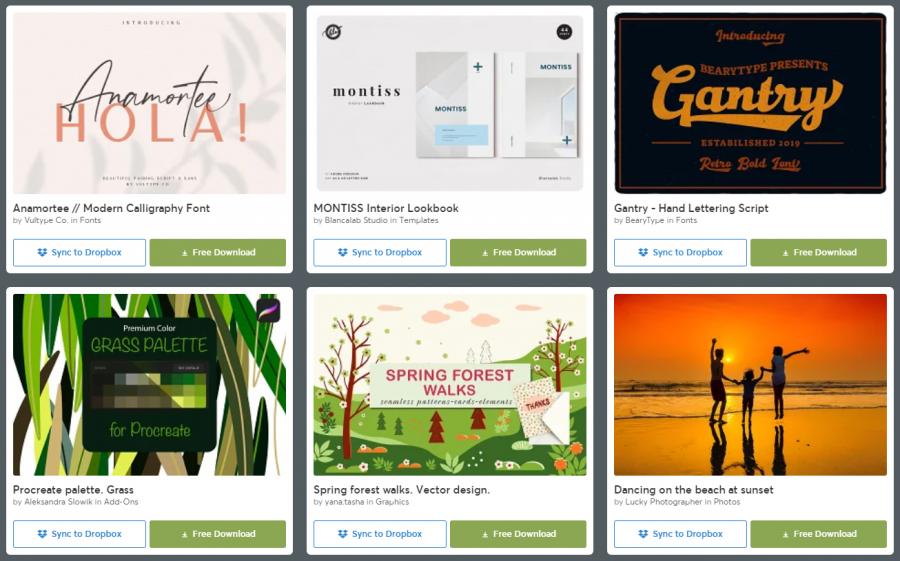
Task: Click the Dropbox icon under Gantry script
Action: pyautogui.click(x=643, y=252)
